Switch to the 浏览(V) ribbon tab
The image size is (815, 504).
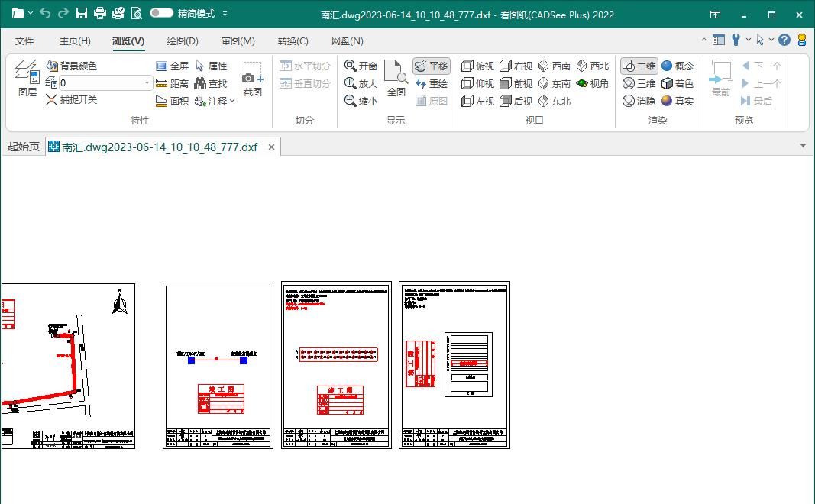[128, 41]
